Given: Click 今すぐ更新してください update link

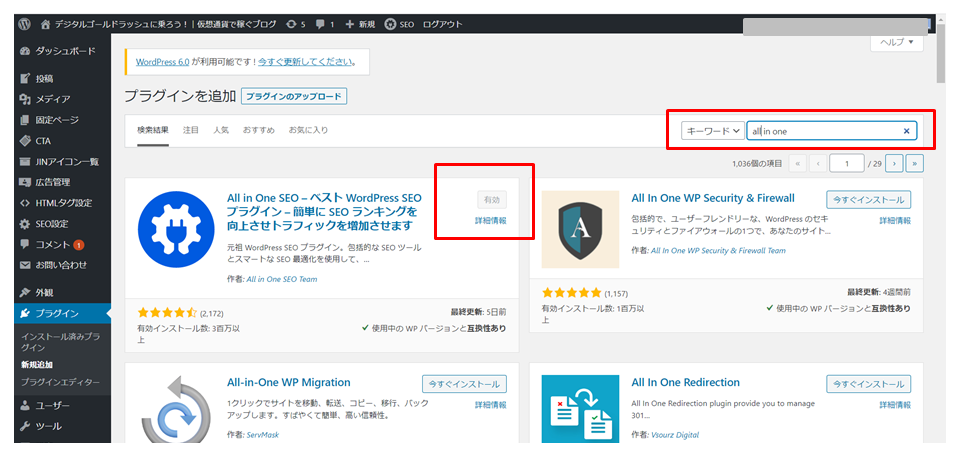Looking at the screenshot, I should 305,62.
